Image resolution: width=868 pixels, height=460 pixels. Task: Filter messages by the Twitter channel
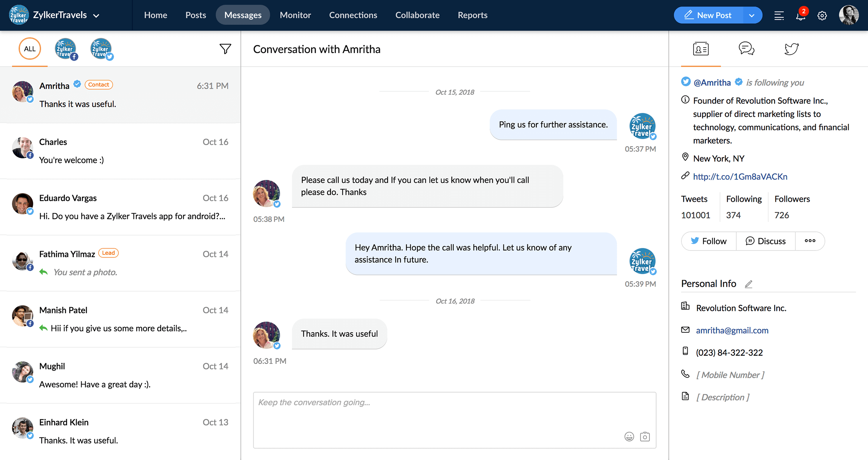[x=101, y=49]
